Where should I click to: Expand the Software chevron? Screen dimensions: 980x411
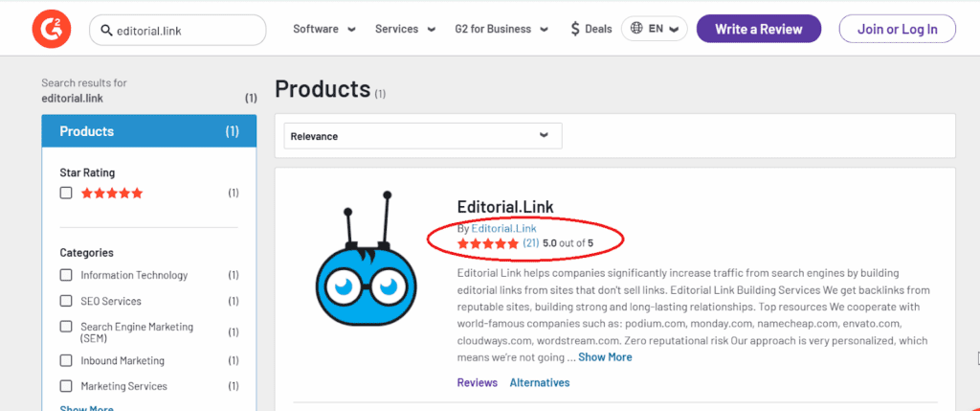click(352, 30)
